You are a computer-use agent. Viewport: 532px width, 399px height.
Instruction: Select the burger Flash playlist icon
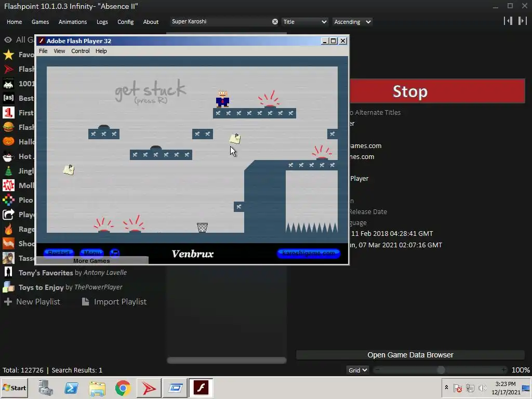point(8,127)
